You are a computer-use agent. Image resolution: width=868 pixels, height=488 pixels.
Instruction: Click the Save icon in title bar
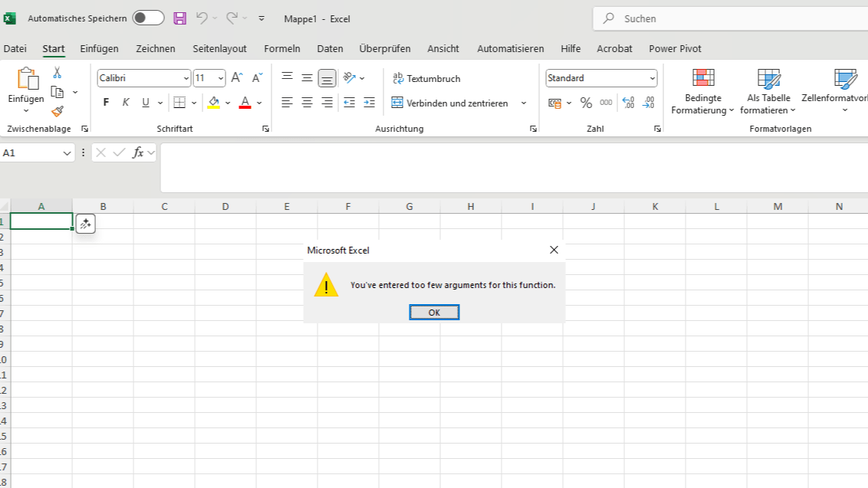pos(179,18)
